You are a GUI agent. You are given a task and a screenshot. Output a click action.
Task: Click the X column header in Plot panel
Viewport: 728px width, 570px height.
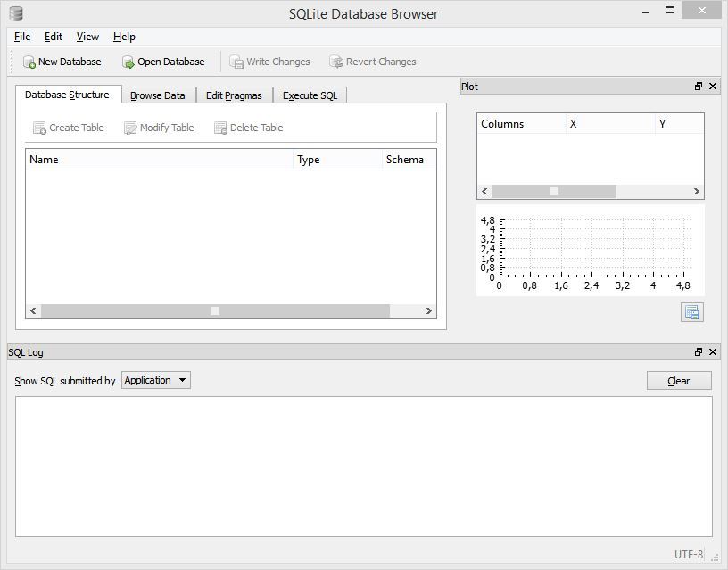pyautogui.click(x=610, y=124)
